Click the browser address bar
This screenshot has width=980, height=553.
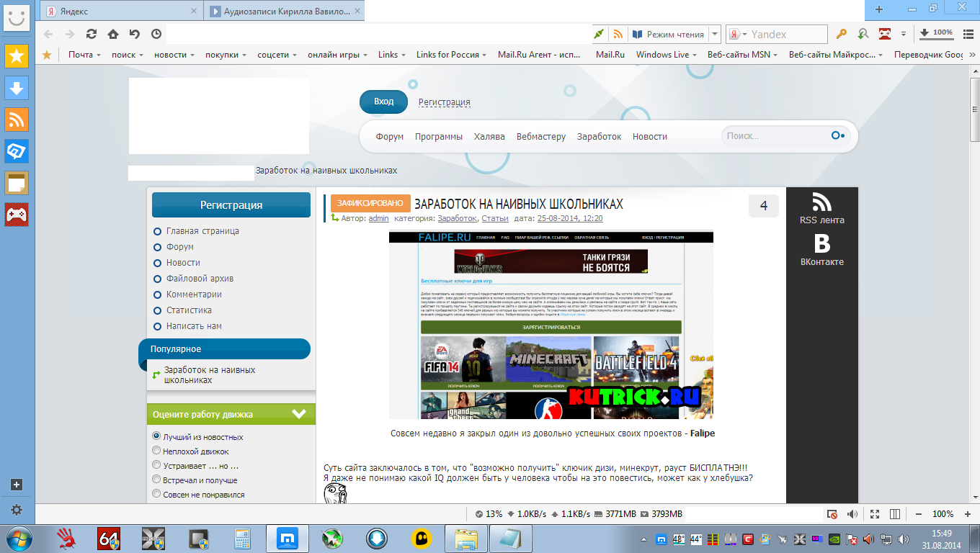378,34
